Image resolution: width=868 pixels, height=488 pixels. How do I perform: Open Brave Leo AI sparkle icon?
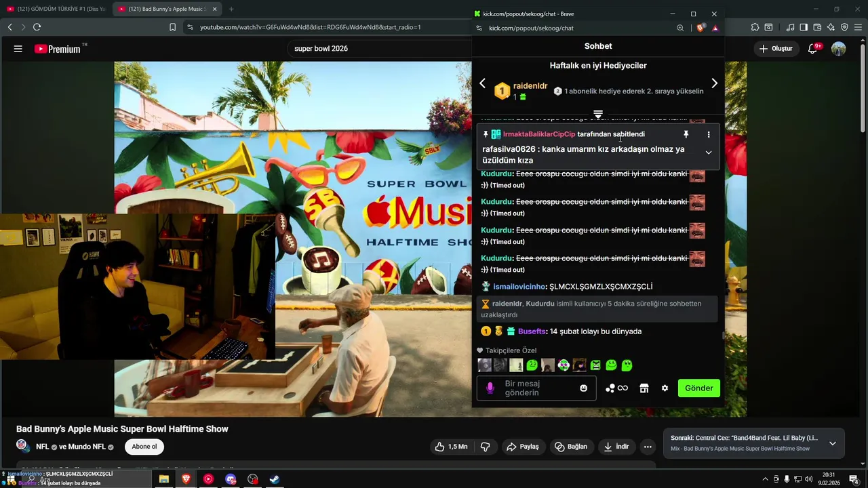[x=831, y=27]
